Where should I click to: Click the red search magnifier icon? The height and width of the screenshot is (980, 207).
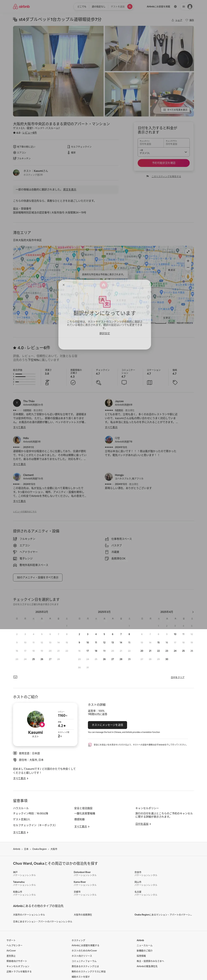130,7
